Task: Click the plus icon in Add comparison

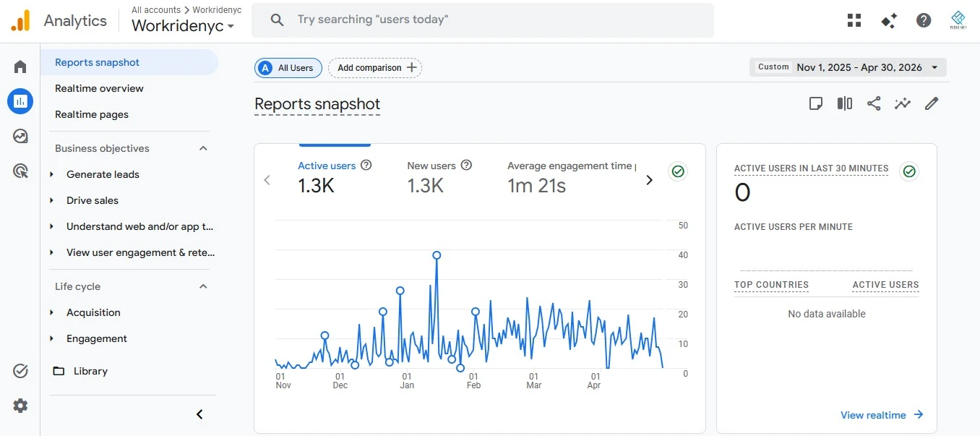Action: click(412, 67)
